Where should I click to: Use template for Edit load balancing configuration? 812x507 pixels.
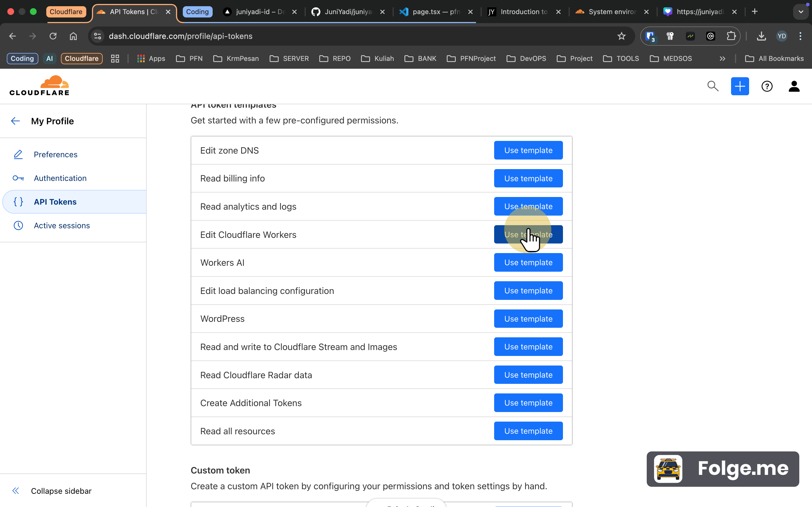click(x=528, y=290)
